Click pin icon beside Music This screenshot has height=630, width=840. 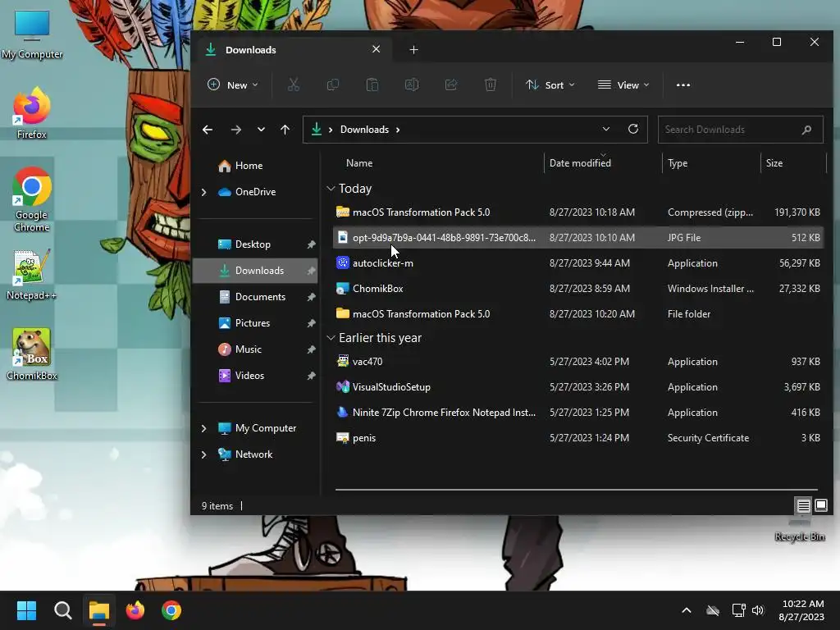coord(311,349)
